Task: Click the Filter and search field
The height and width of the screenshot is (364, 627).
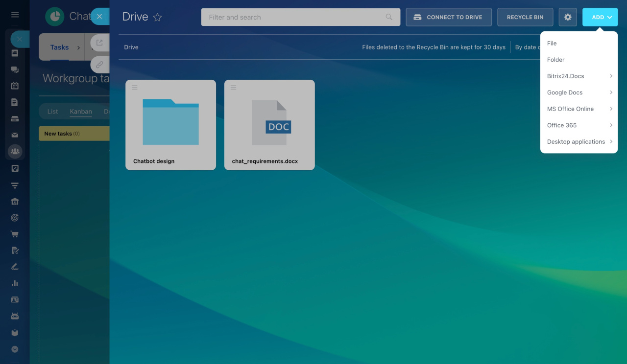Action: (x=294, y=17)
